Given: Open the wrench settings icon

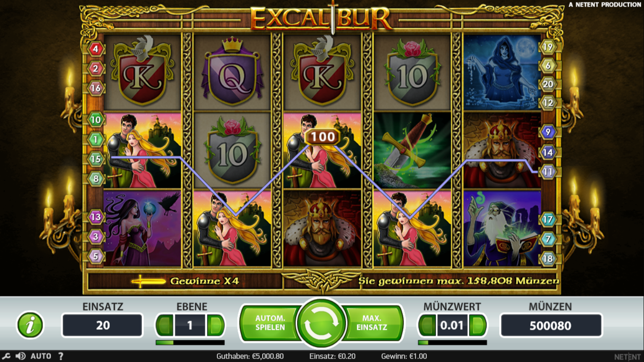Looking at the screenshot, I should click(x=6, y=356).
